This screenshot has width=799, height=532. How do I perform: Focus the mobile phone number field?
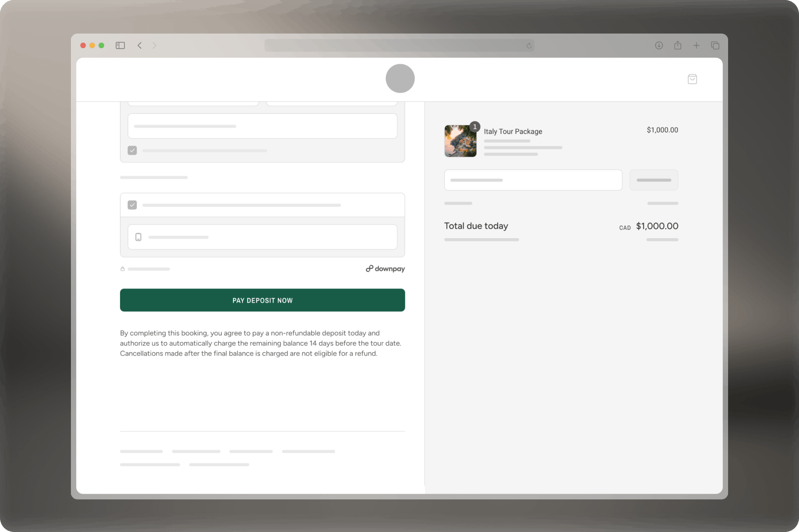(x=262, y=237)
